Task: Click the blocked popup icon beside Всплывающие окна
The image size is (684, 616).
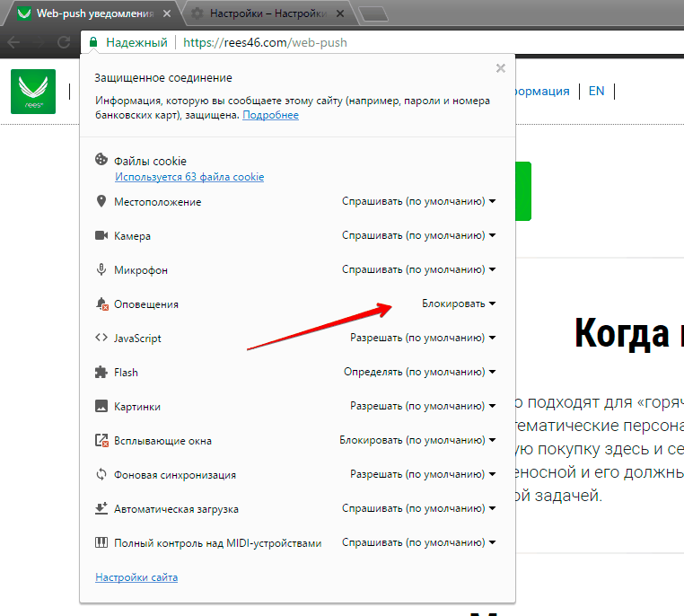Action: 101,440
